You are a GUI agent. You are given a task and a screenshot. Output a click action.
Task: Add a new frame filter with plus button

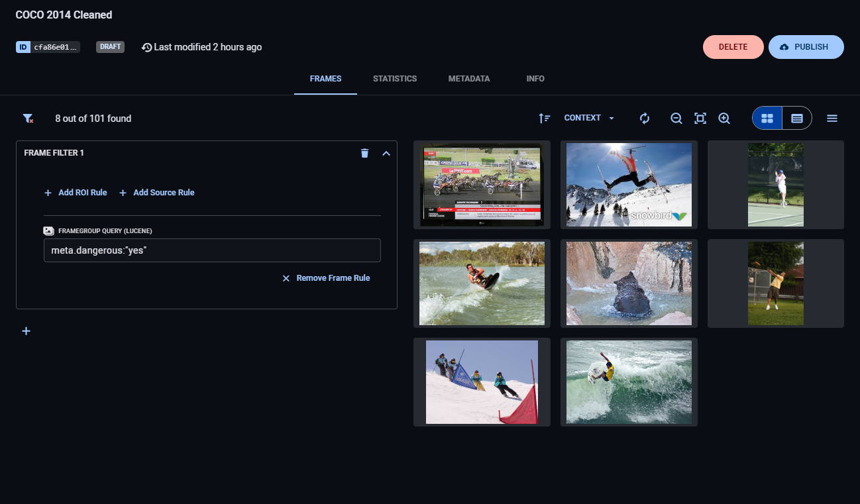click(26, 330)
